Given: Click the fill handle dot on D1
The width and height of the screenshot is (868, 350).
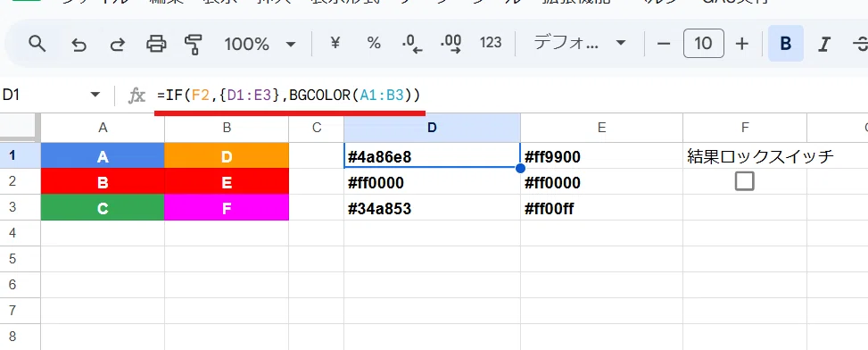Looking at the screenshot, I should (520, 168).
